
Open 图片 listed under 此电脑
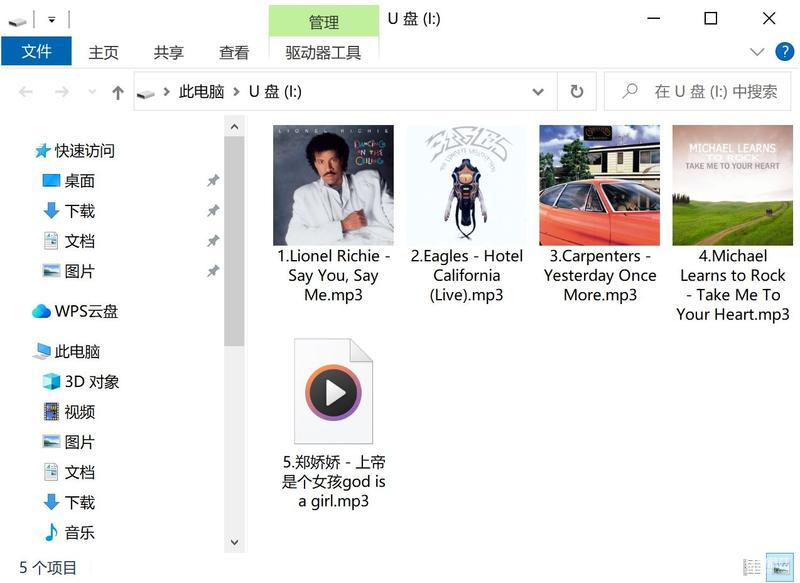pyautogui.click(x=69, y=442)
